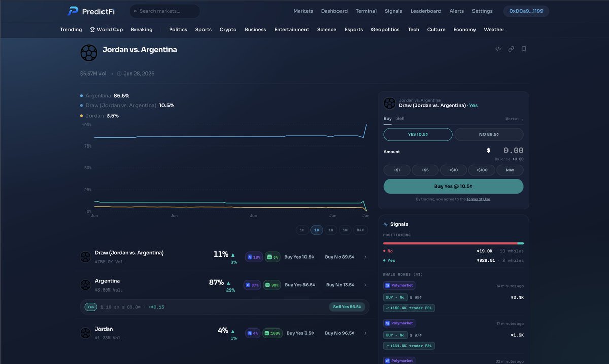Click soccer ball icon in the trade panel
The width and height of the screenshot is (609, 364).
click(x=390, y=103)
